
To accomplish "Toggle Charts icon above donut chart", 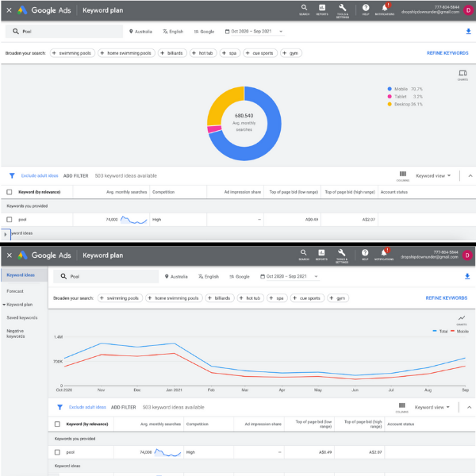I will [463, 75].
